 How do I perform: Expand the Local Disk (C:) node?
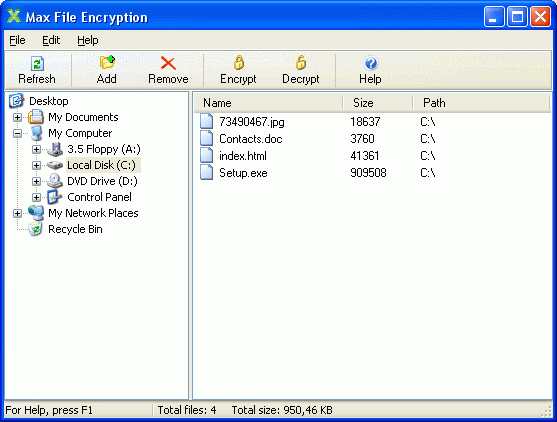tap(36, 165)
